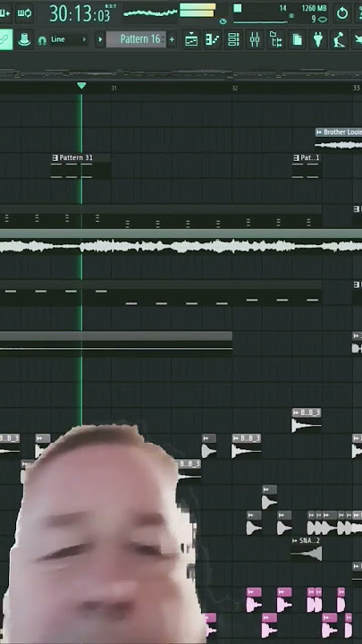Click the Pattern 16 name field
This screenshot has height=644, width=362.
pos(136,39)
